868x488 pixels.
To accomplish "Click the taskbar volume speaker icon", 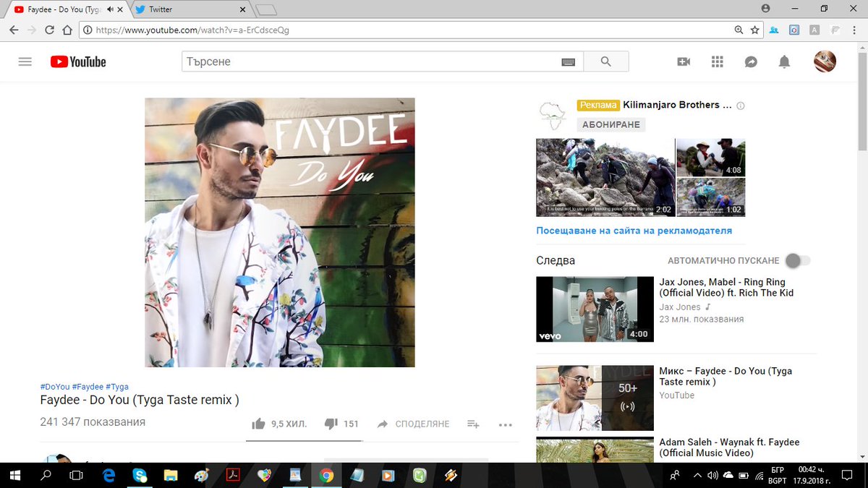I will pos(712,475).
